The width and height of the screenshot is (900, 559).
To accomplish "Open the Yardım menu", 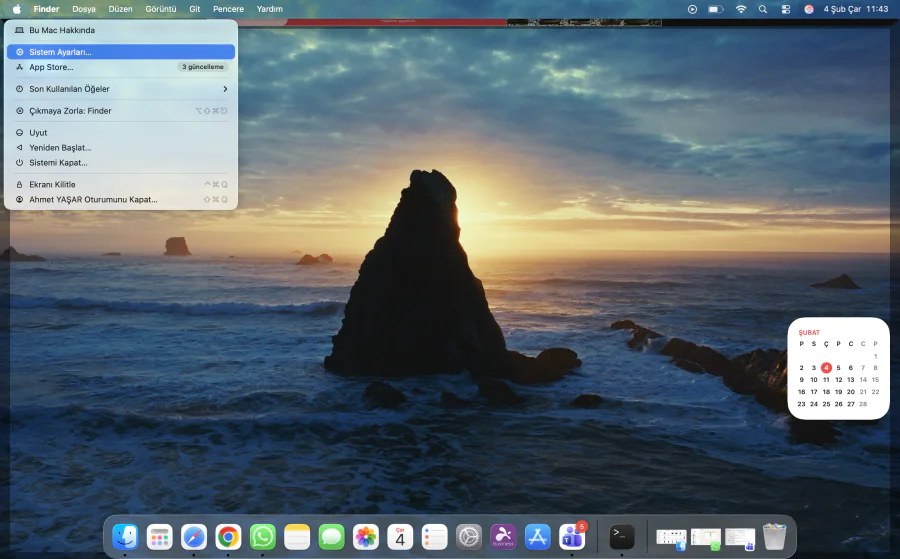I will 270,9.
